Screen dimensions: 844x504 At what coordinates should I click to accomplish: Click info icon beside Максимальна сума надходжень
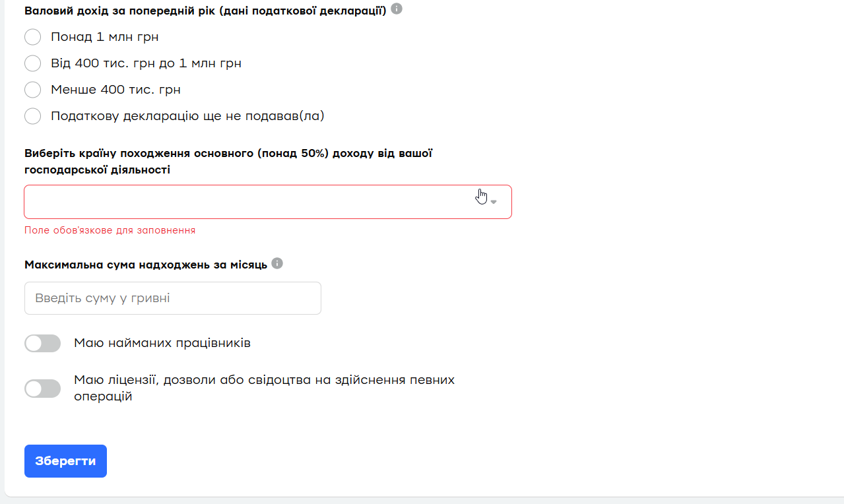point(277,263)
